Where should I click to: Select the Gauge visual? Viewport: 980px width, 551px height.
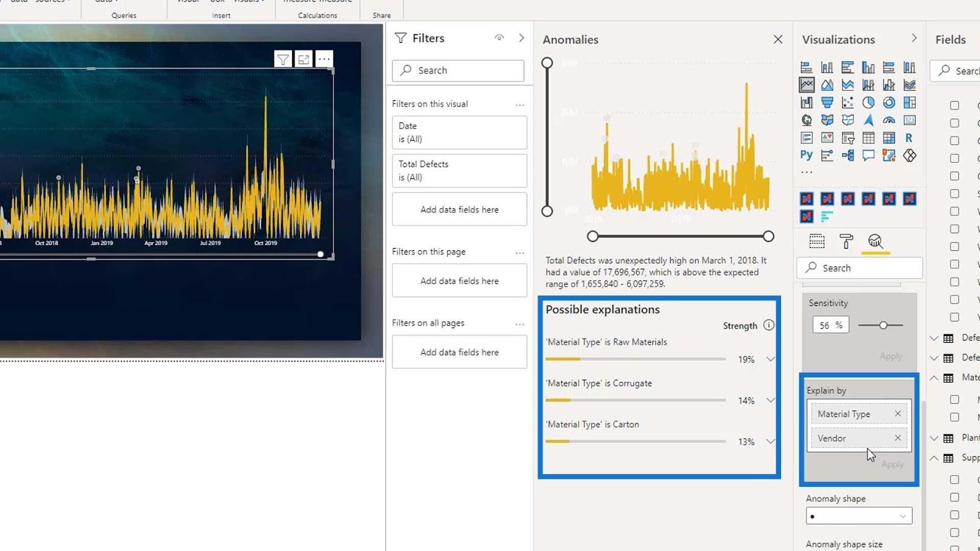(889, 121)
